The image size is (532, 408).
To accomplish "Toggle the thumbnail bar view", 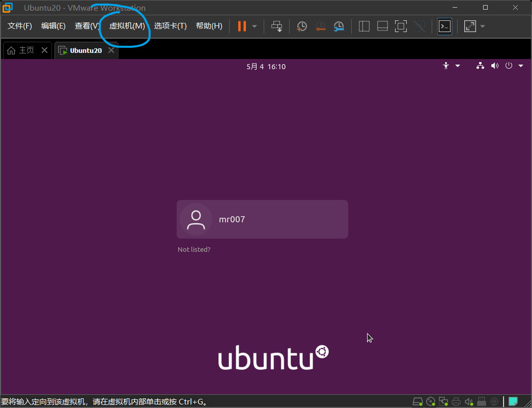I will 382,26.
